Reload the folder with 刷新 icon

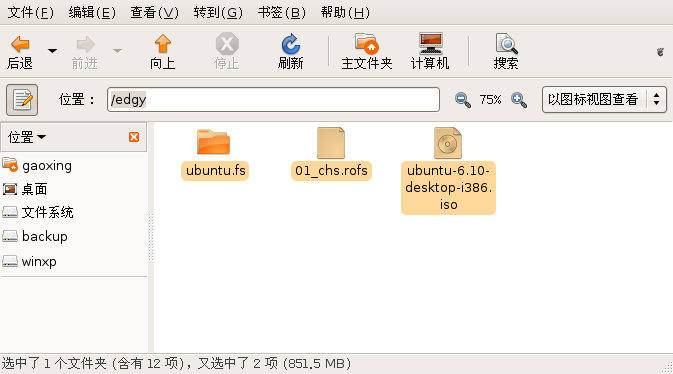[x=291, y=44]
